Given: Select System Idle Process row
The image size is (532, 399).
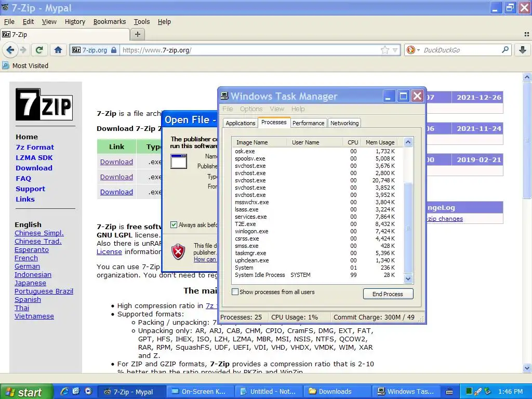Looking at the screenshot, I should tap(318, 275).
